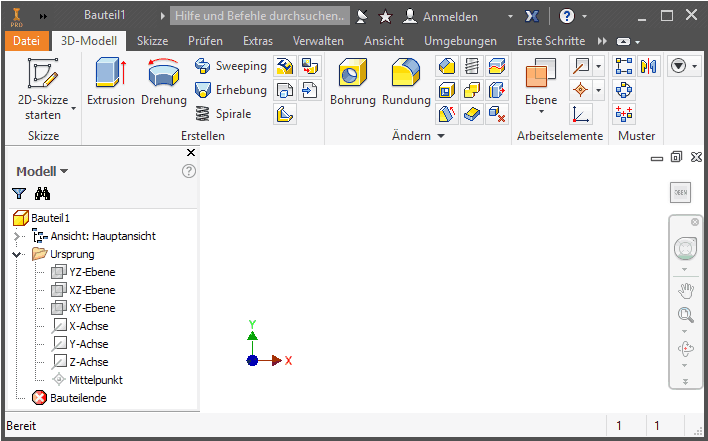The image size is (708, 441).
Task: Click the help search input field
Action: [259, 17]
